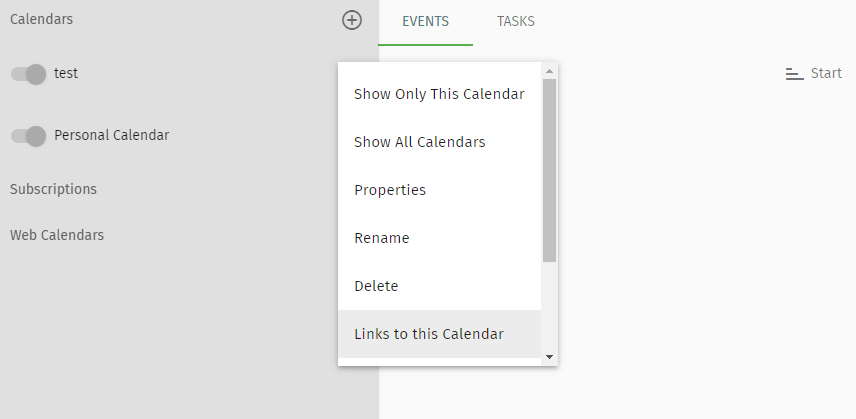Choose Delete from the calendar menu
856x419 pixels.
[439, 286]
